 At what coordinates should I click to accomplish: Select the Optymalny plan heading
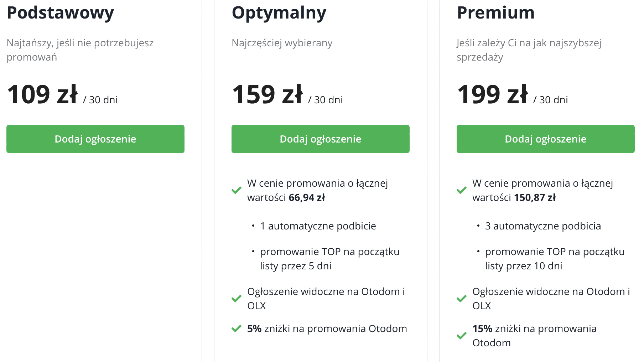(279, 14)
